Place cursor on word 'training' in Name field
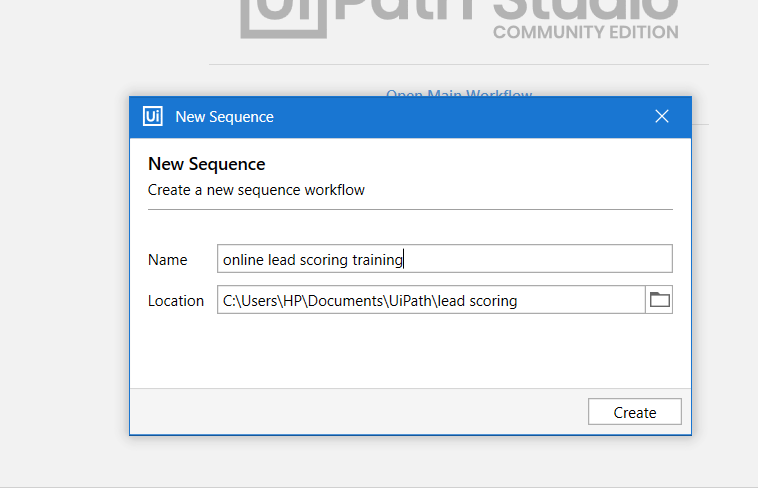This screenshot has width=758, height=488. pos(377,260)
